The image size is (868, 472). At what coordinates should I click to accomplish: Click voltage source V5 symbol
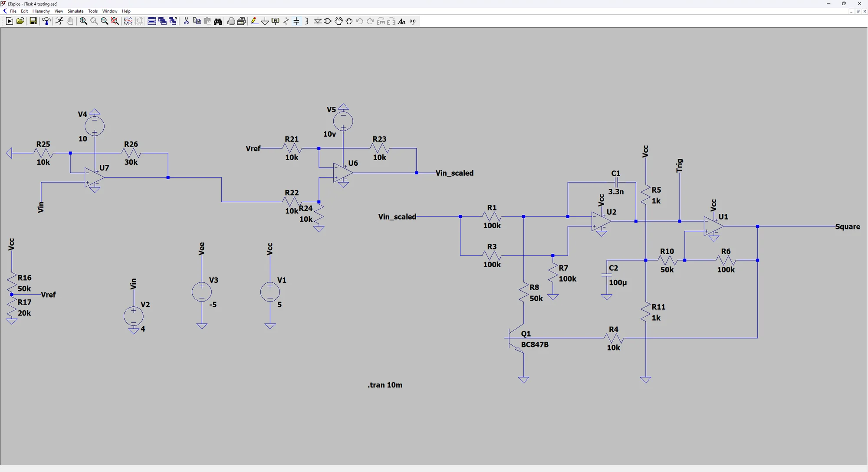(x=343, y=121)
